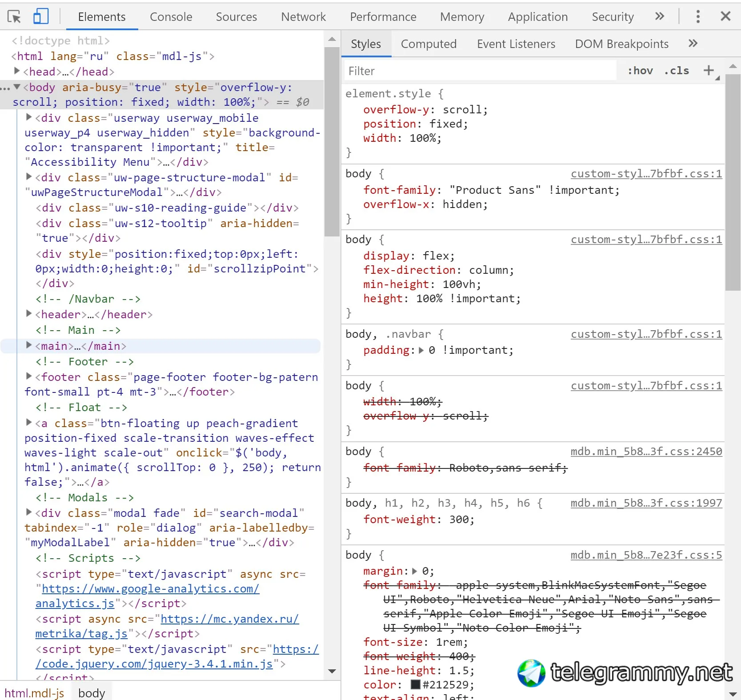This screenshot has width=741, height=700.
Task: Select the Styles sidebar tab
Action: pyautogui.click(x=366, y=44)
